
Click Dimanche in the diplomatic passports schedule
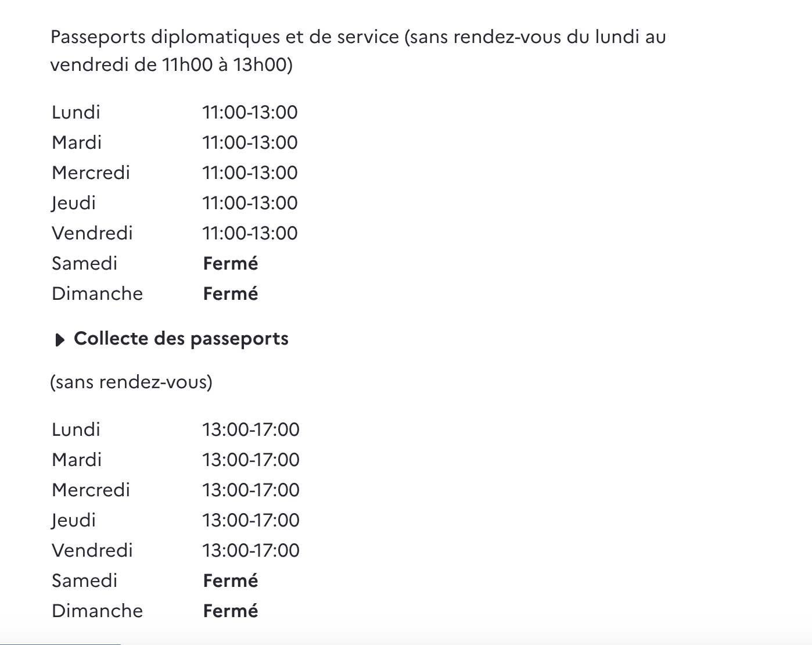coord(97,293)
